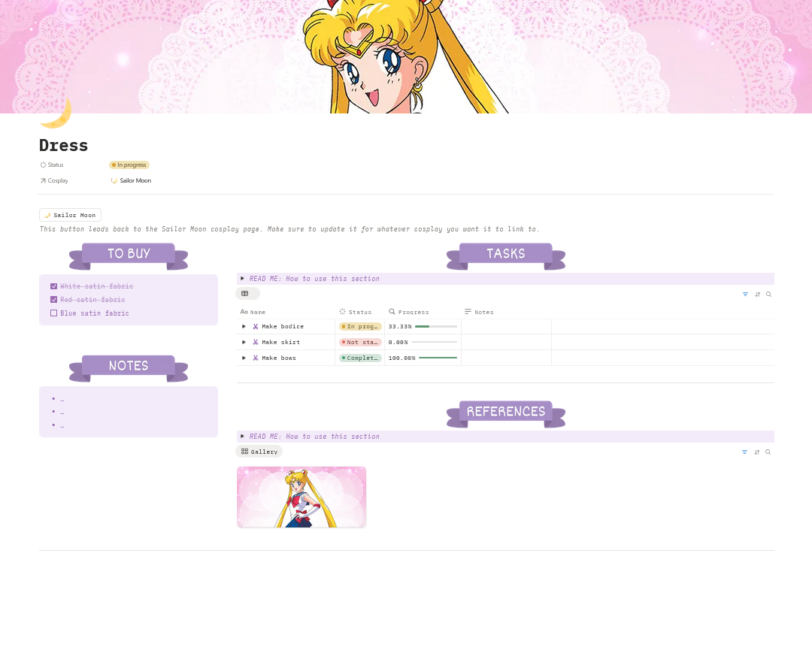This screenshot has height=665, width=812.
Task: Click the Make bodice Notes cell
Action: point(506,327)
